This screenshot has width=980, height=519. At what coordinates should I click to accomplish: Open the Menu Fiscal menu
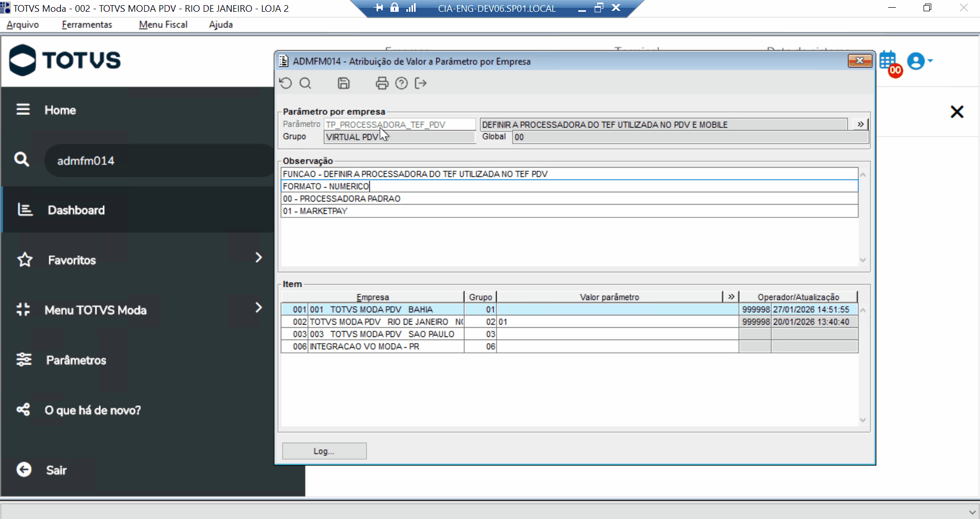click(163, 25)
